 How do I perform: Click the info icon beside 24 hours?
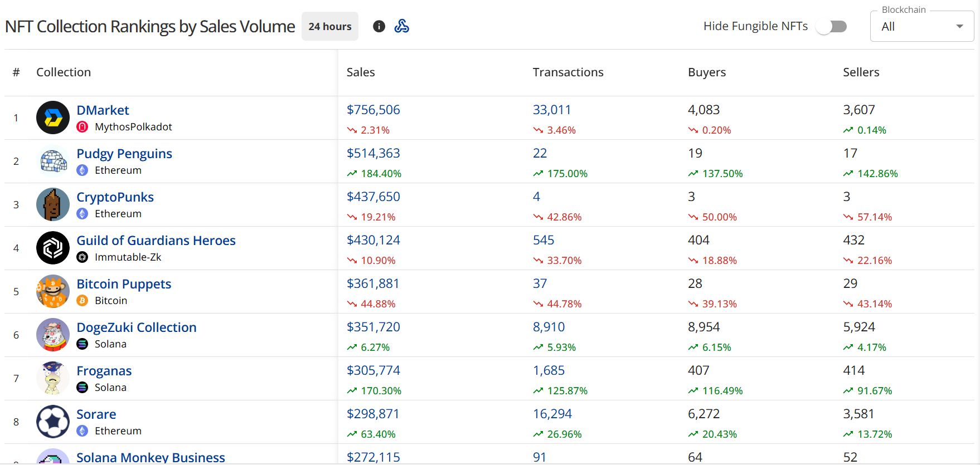click(379, 26)
